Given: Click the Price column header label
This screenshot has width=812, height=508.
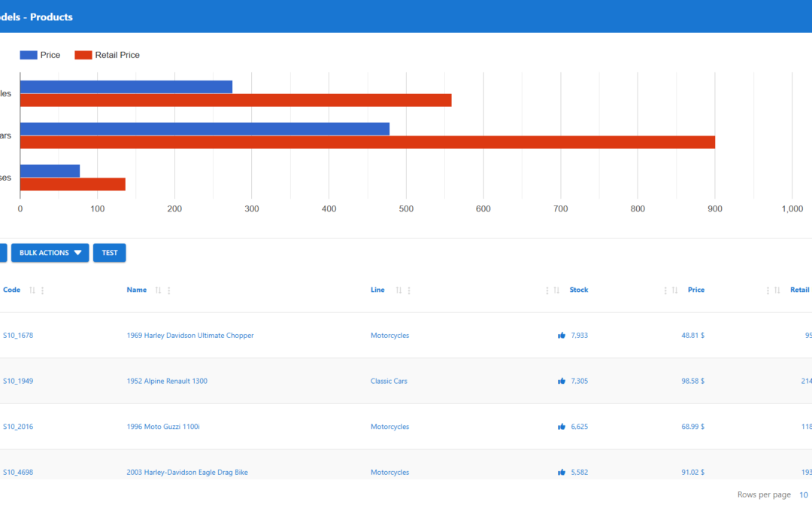Looking at the screenshot, I should pos(696,290).
